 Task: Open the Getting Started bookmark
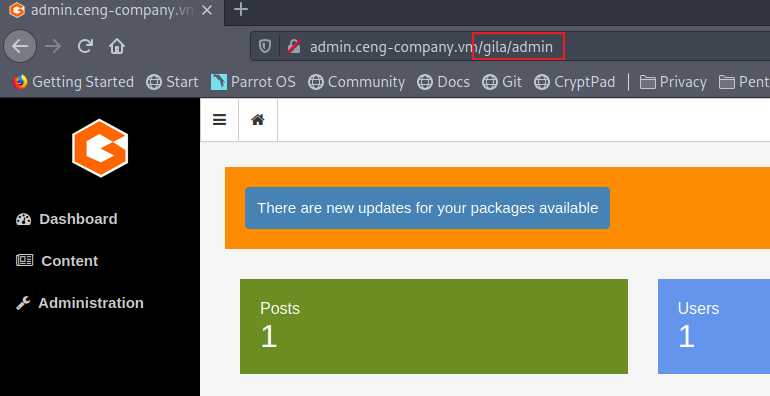(73, 82)
